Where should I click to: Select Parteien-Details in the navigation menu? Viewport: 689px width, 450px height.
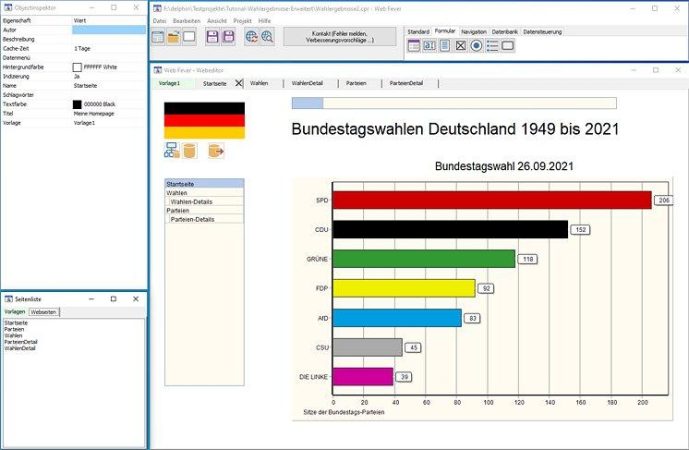coord(192,219)
